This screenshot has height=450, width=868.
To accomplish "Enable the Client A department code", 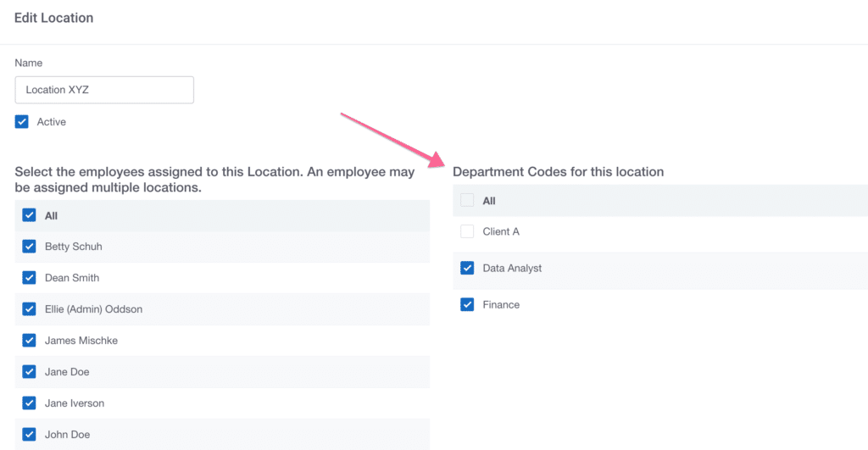I will tap(467, 231).
